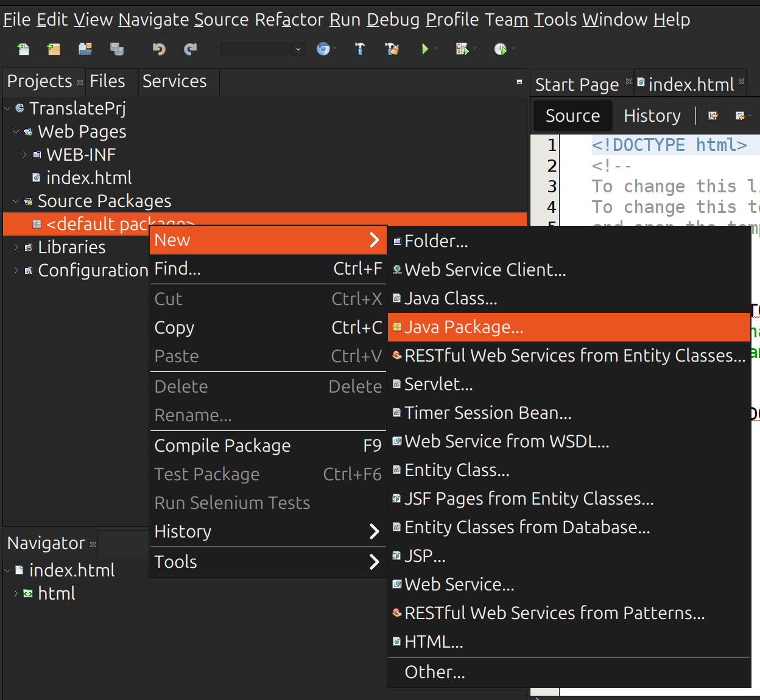The image size is (760, 700).
Task: Expand the Libraries tree node
Action: pos(16,248)
